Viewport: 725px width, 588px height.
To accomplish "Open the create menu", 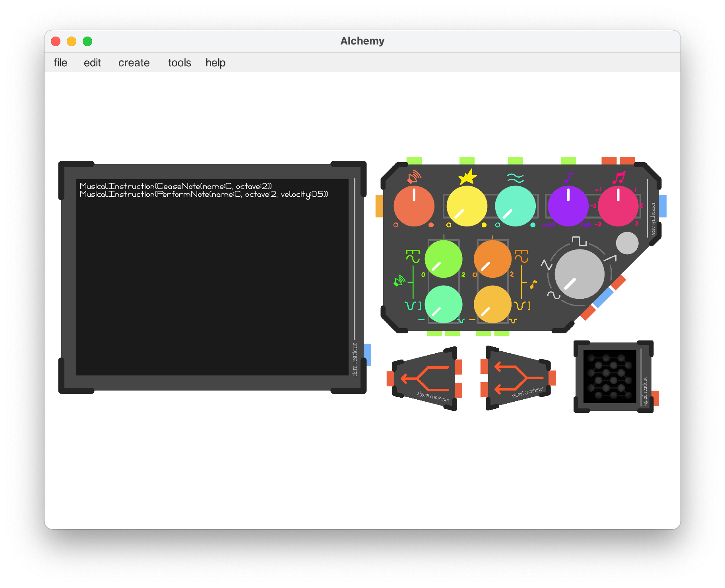I will pyautogui.click(x=134, y=63).
